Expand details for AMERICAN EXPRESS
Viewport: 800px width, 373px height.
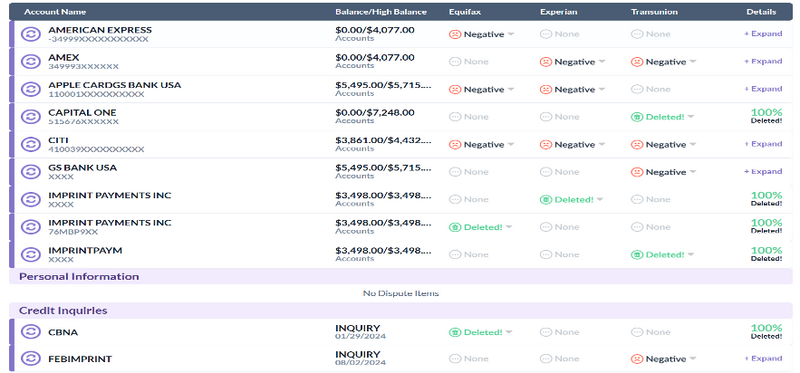pyautogui.click(x=763, y=34)
